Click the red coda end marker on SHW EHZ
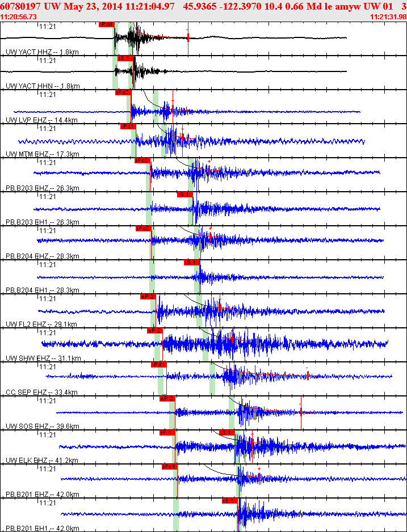Screen dimensions: 407x532 click(x=233, y=338)
